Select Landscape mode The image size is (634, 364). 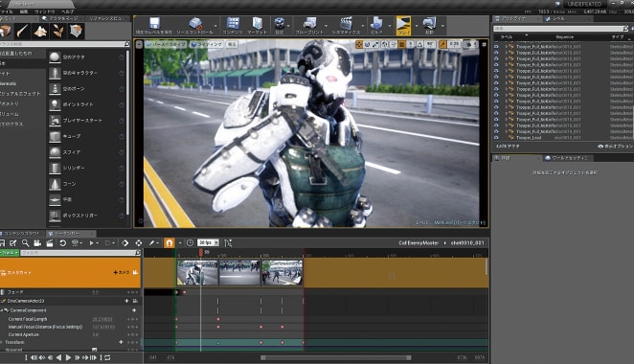tap(40, 31)
